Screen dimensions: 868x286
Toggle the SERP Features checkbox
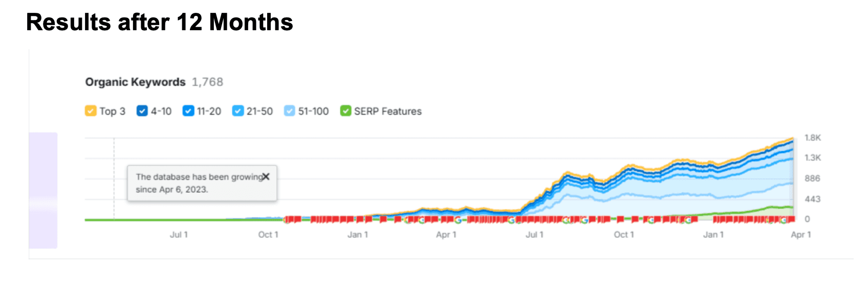346,111
